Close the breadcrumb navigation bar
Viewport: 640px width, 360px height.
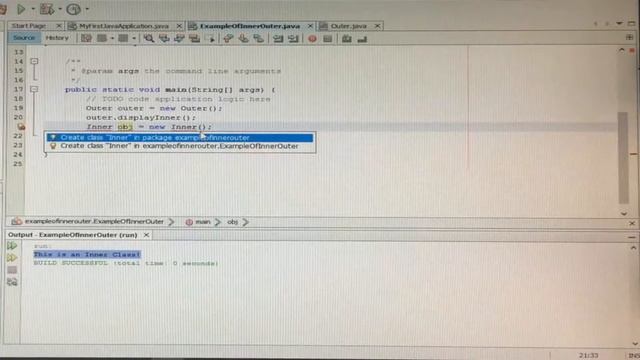[x=632, y=223]
